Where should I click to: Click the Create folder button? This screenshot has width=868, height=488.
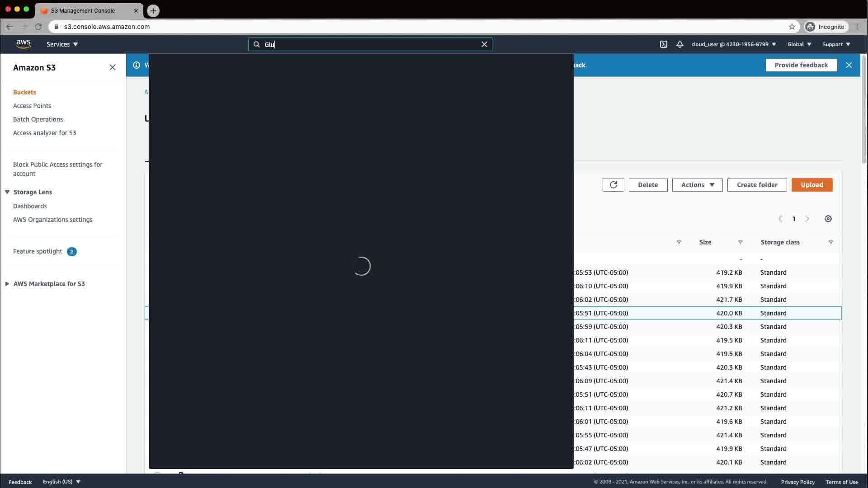coord(757,185)
